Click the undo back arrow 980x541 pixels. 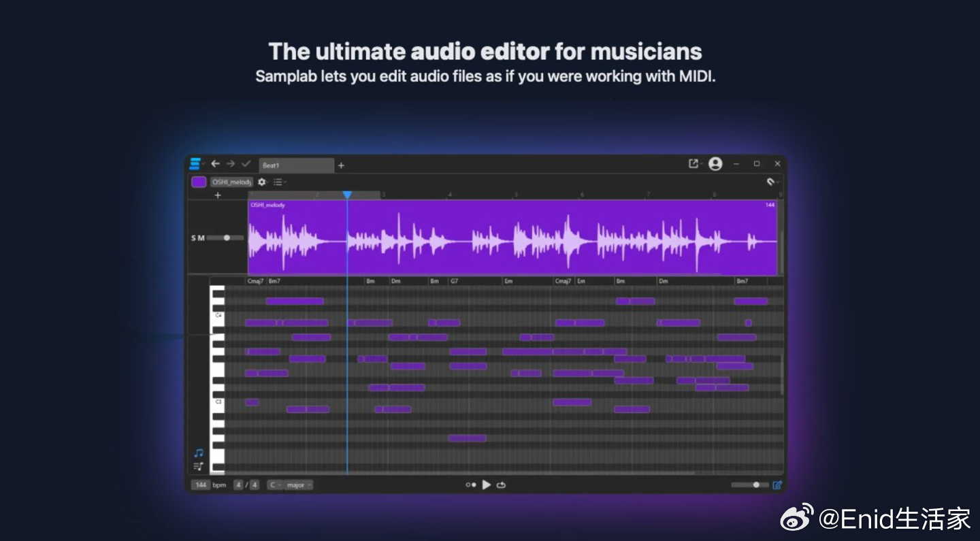(x=215, y=164)
